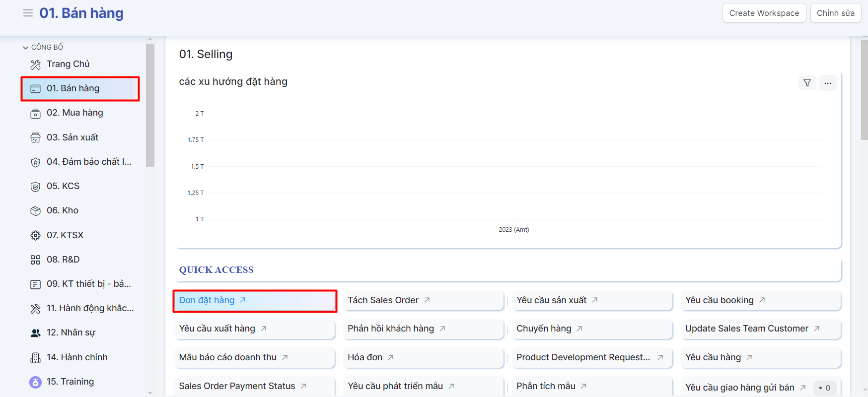Click the 15. Training purple icon
868x397 pixels.
[35, 382]
